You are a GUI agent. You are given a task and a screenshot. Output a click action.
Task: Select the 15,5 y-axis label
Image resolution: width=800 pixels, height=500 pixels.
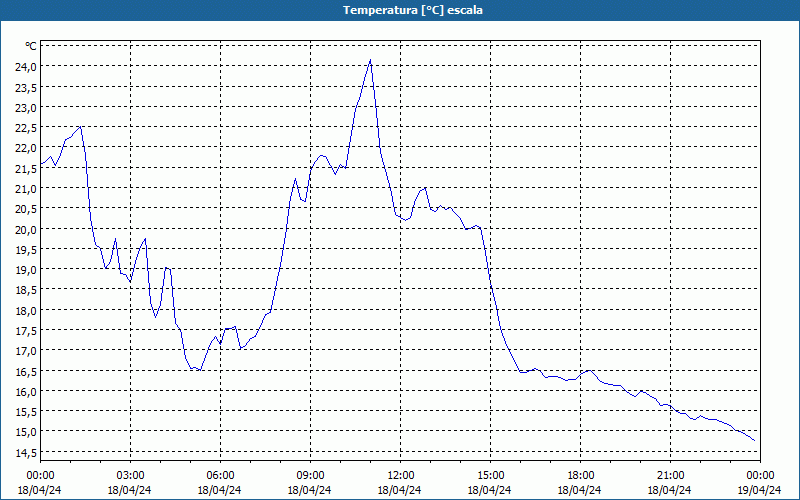point(27,411)
